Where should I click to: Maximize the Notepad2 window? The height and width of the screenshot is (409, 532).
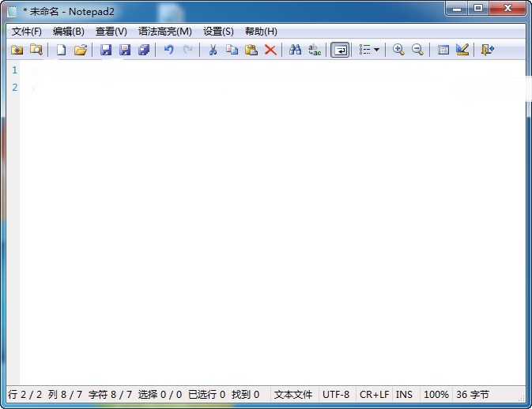pos(478,9)
